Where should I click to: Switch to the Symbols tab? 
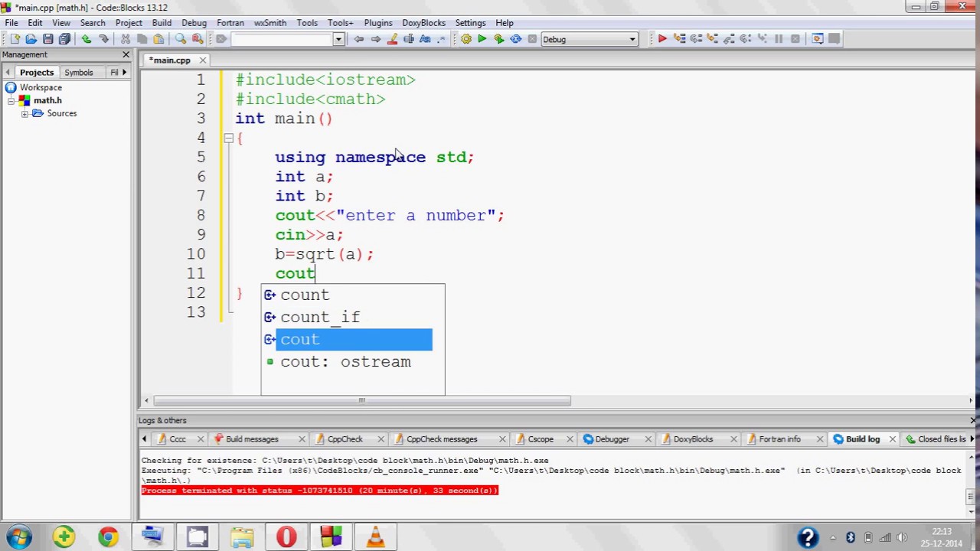click(x=79, y=72)
